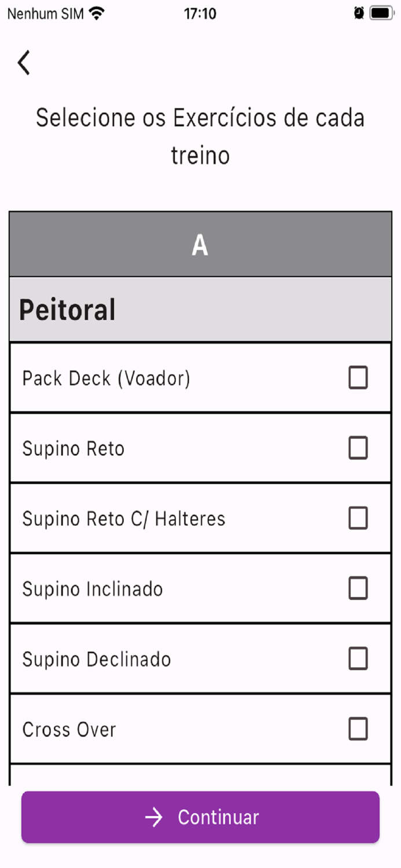
Task: Click the workout header labeled A
Action: [200, 244]
